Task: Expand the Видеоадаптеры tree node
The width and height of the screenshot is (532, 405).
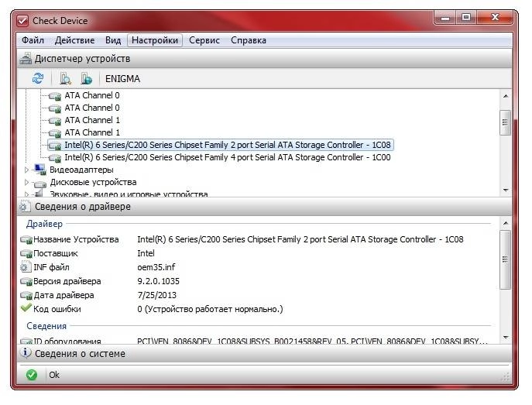Action: pyautogui.click(x=27, y=170)
